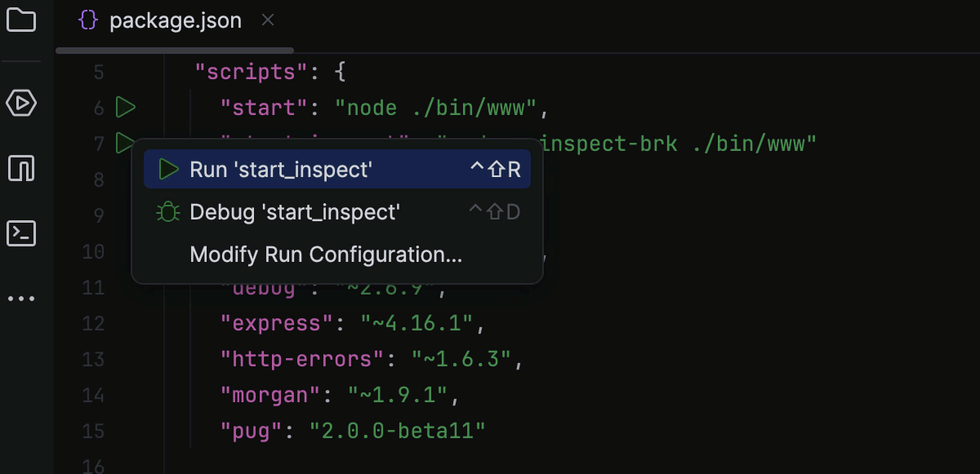
Task: Open the Bookmarks tool window
Action: click(22, 168)
